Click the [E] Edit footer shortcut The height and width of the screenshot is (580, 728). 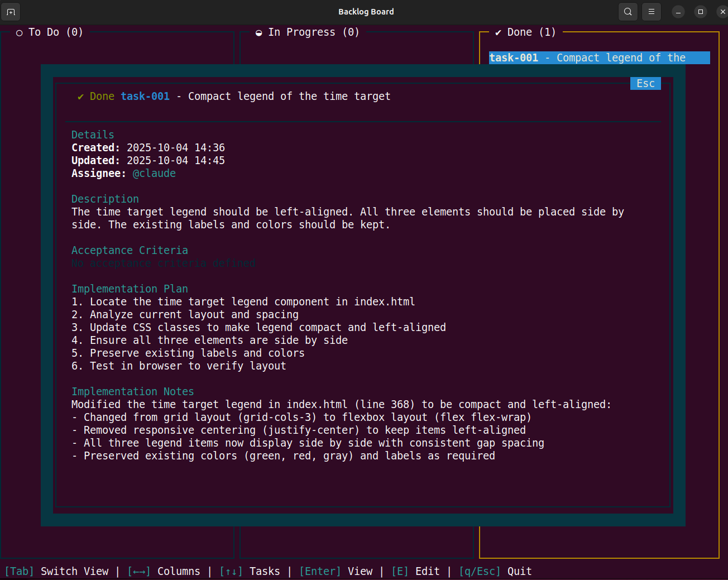415,572
